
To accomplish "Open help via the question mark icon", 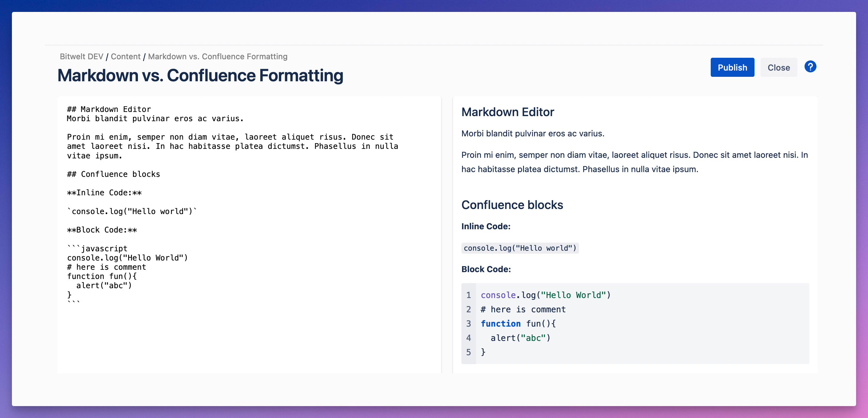I will [x=810, y=67].
